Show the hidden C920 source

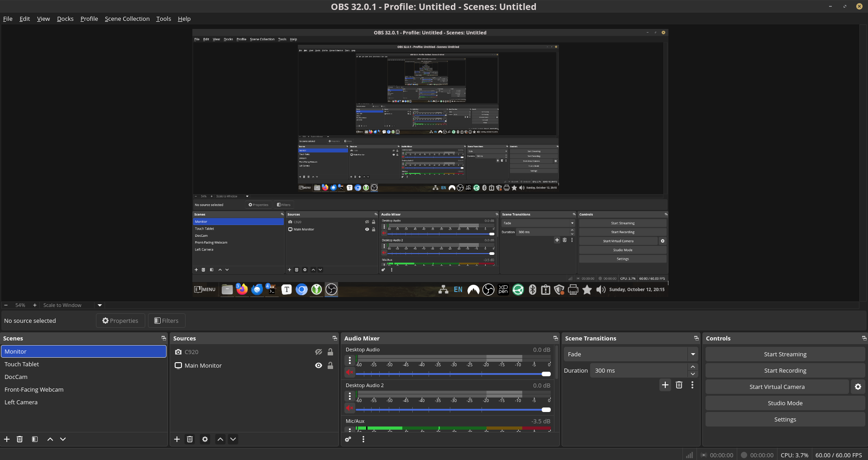pyautogui.click(x=319, y=352)
